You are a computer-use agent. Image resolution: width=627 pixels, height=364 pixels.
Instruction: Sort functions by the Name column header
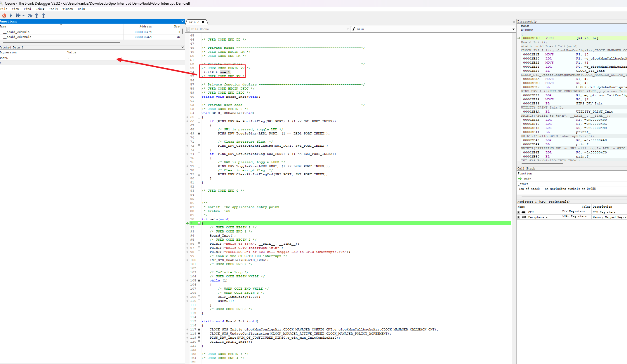click(x=62, y=27)
